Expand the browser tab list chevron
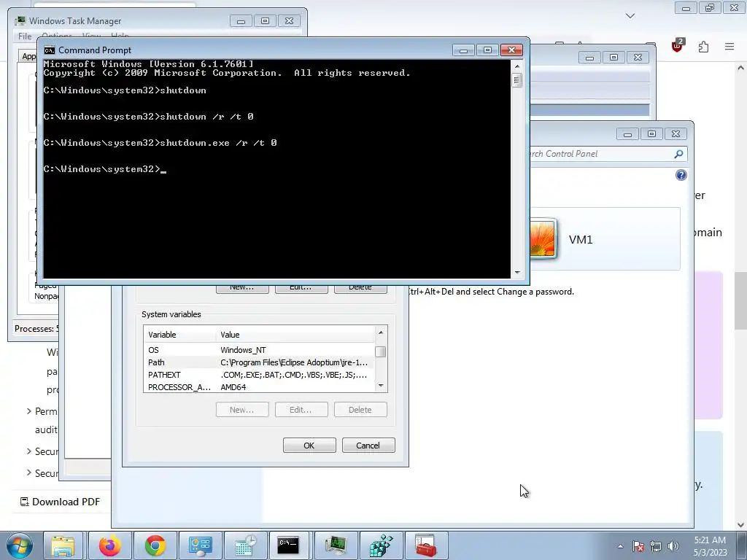This screenshot has height=560, width=747. (630, 16)
